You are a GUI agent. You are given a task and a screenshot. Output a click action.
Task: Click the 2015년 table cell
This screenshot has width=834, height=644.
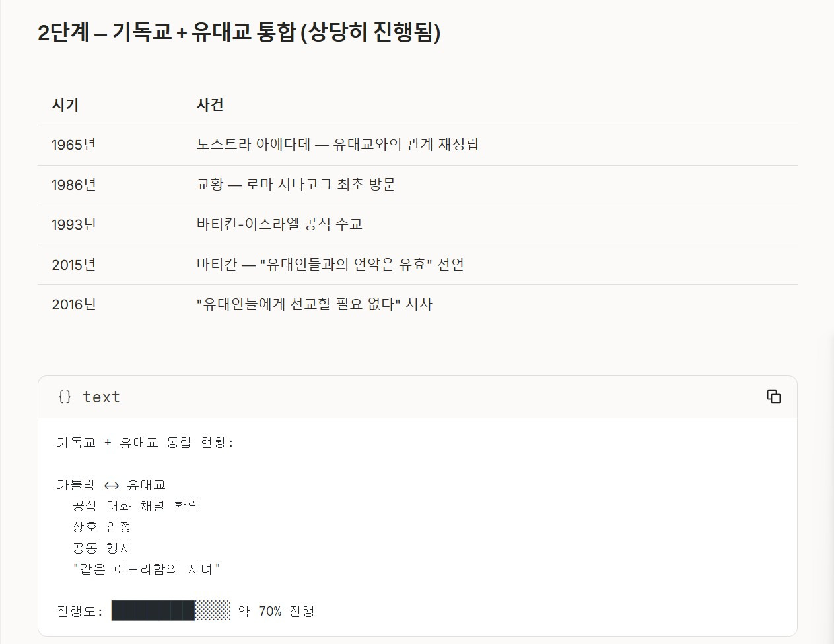pos(74,265)
